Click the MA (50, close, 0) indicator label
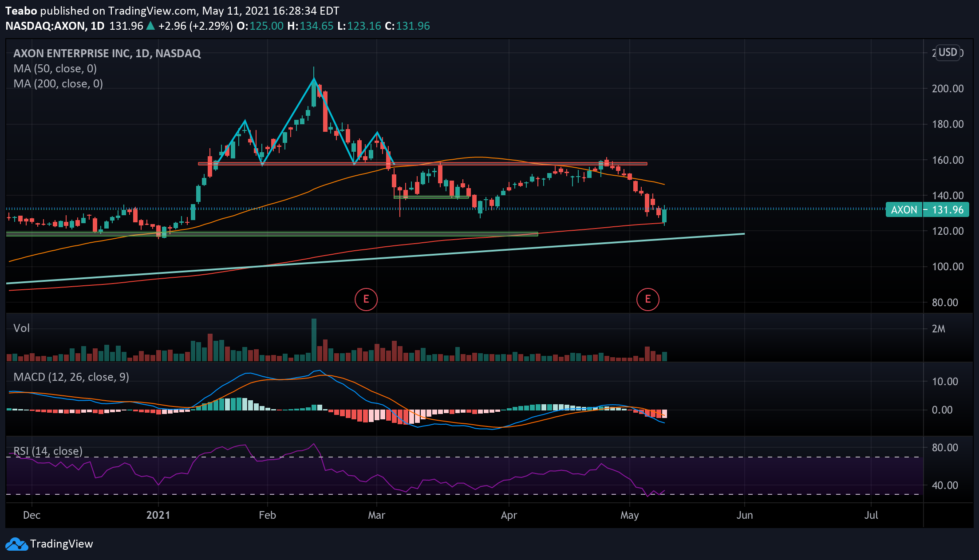Viewport: 979px width, 560px height. [x=55, y=69]
